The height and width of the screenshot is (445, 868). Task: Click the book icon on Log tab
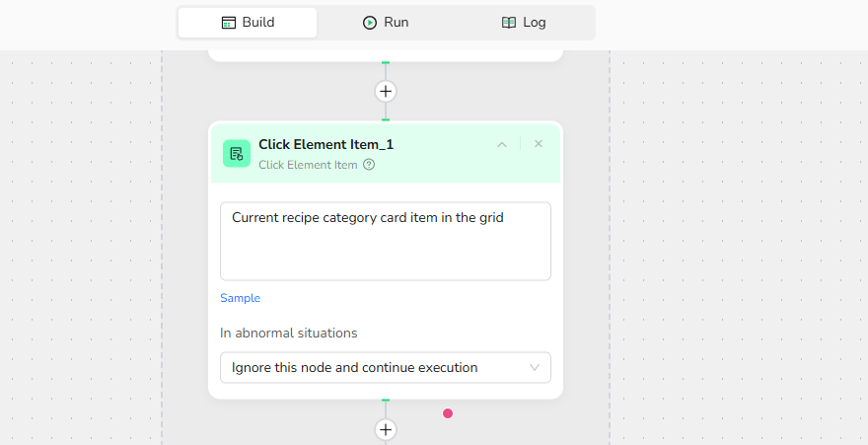click(x=509, y=23)
